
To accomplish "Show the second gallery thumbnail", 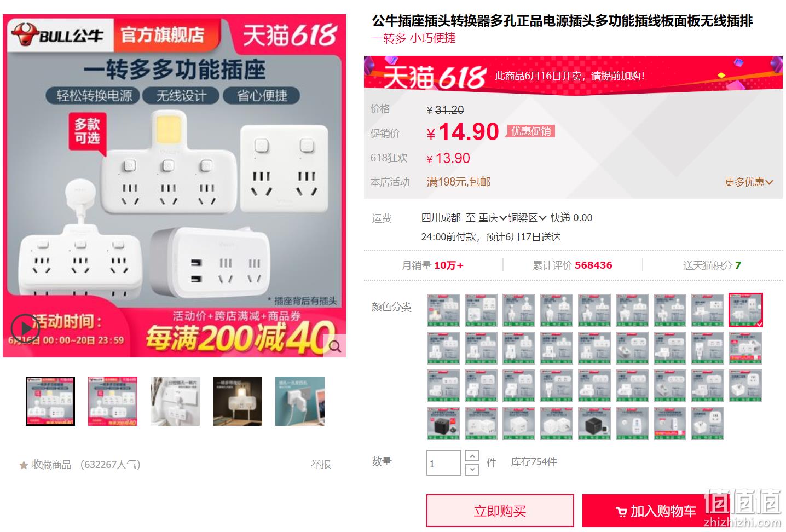I will (x=113, y=401).
